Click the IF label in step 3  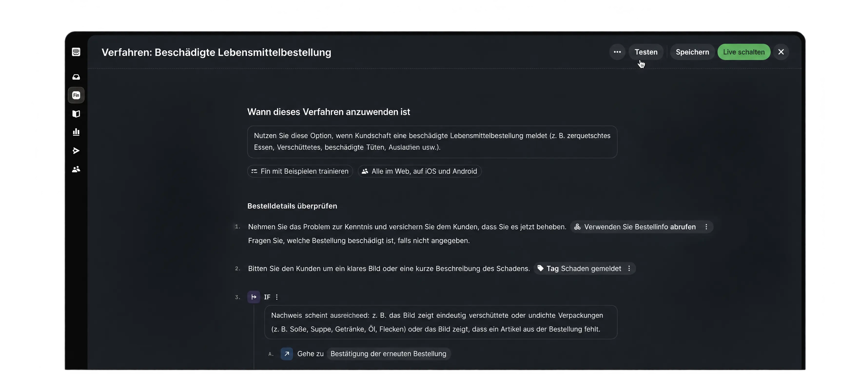(x=267, y=297)
